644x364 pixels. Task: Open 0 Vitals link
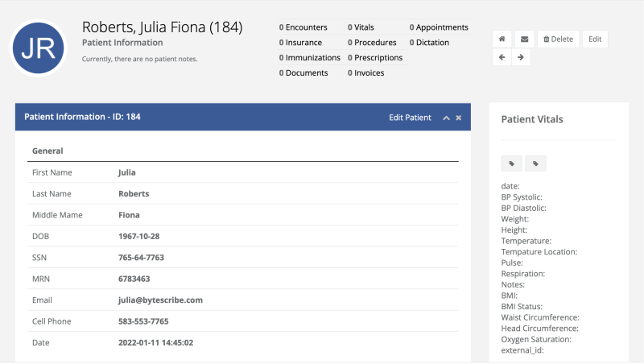point(361,27)
